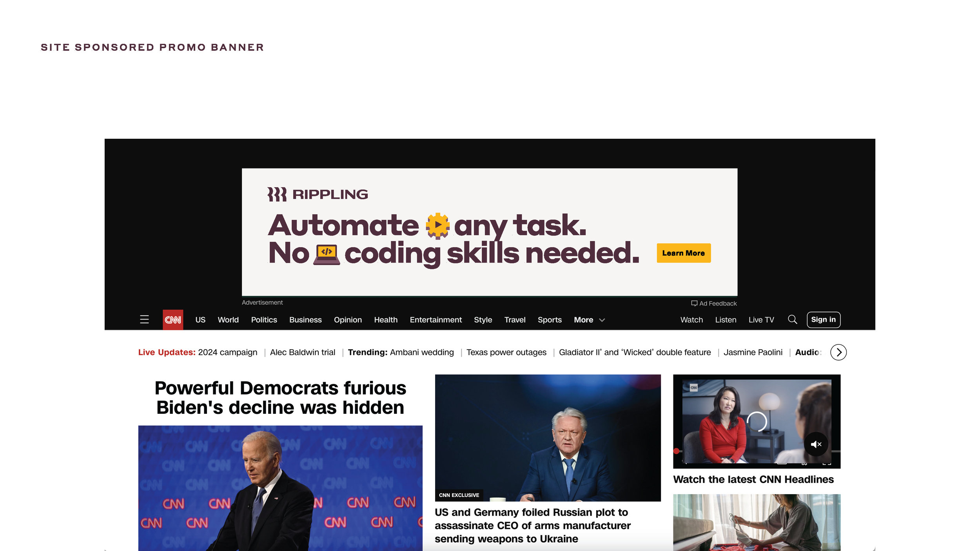Open Gladiator II and Wicked double feature link
The width and height of the screenshot is (980, 551).
click(x=635, y=352)
